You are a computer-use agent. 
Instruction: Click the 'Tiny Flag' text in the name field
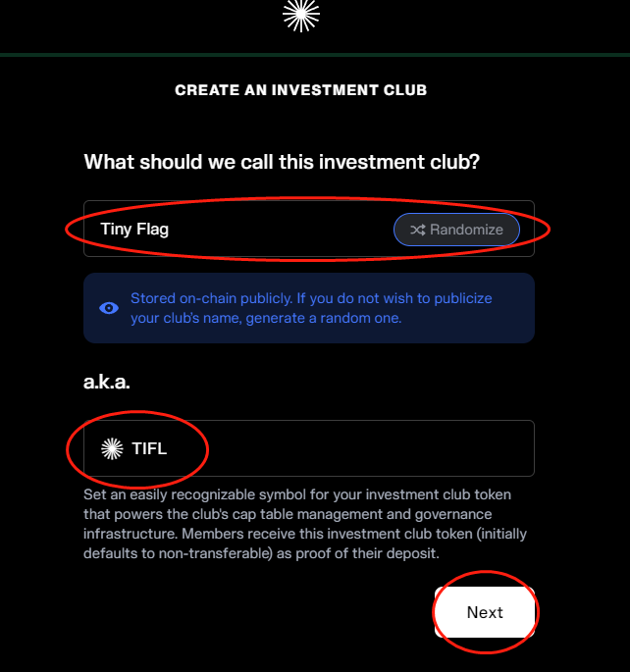tap(134, 230)
